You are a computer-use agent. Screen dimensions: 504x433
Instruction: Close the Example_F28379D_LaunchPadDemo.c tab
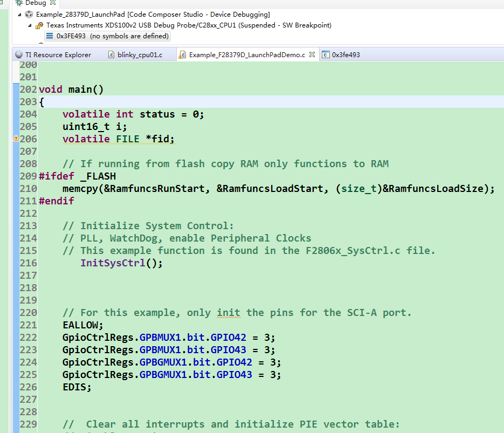tap(312, 54)
